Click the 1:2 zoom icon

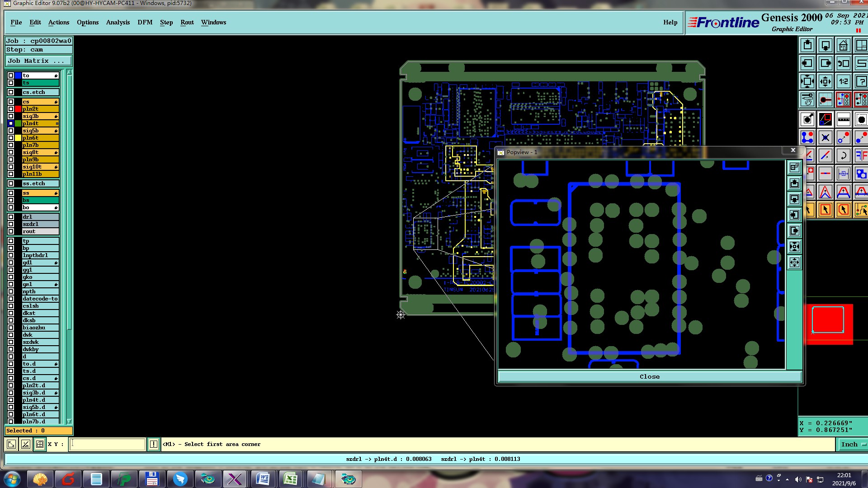(843, 82)
